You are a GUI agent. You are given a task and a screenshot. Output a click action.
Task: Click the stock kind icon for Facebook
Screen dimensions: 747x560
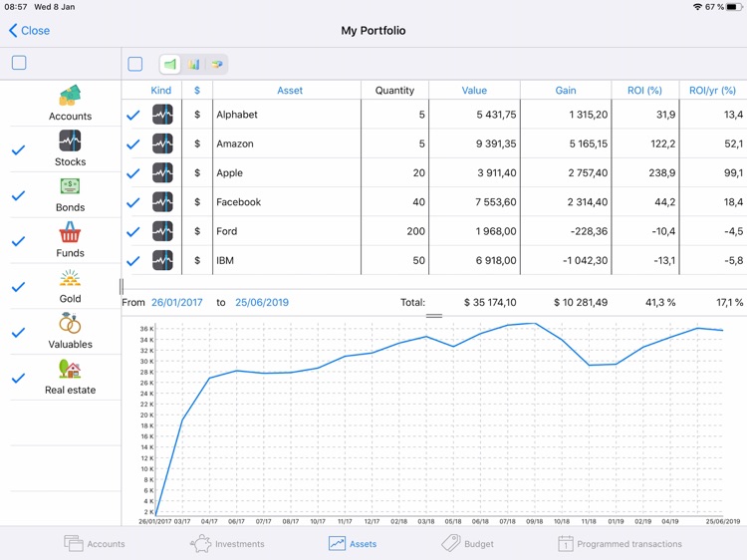(x=162, y=202)
